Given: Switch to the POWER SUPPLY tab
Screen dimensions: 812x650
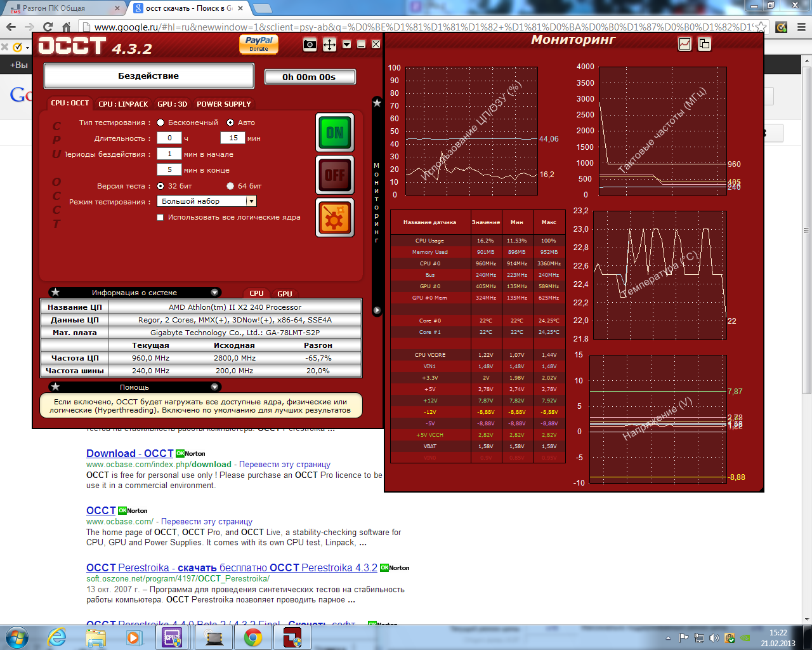Looking at the screenshot, I should point(223,104).
